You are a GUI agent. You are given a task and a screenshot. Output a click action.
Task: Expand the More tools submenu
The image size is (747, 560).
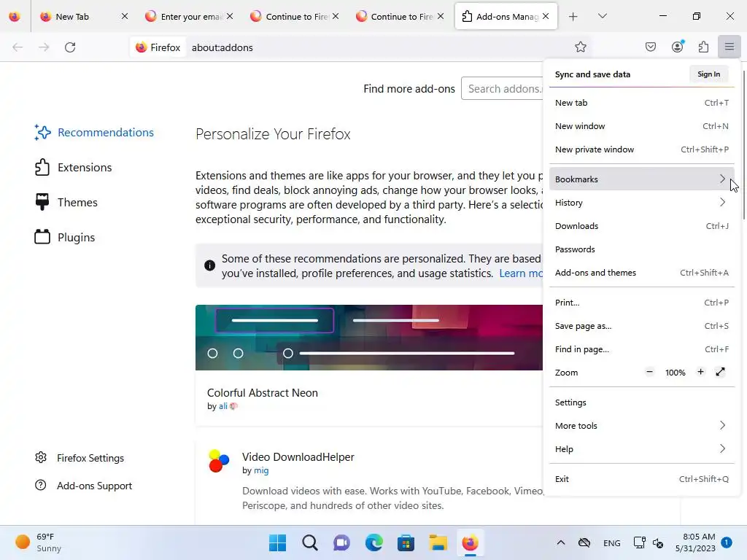641,426
